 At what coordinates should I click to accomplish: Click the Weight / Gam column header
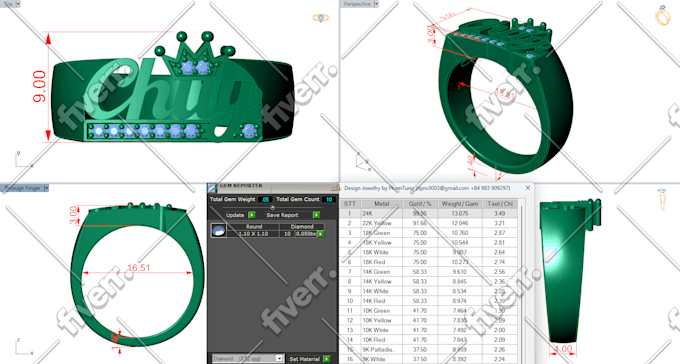point(460,203)
